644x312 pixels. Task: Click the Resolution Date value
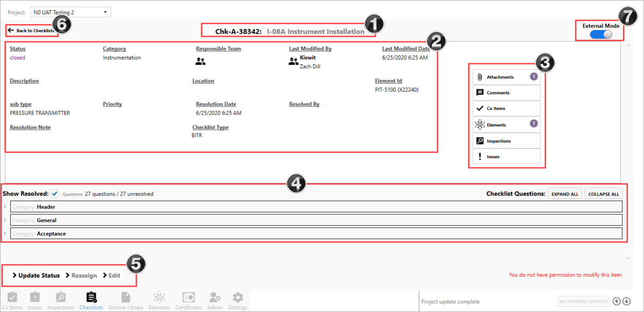pos(218,113)
